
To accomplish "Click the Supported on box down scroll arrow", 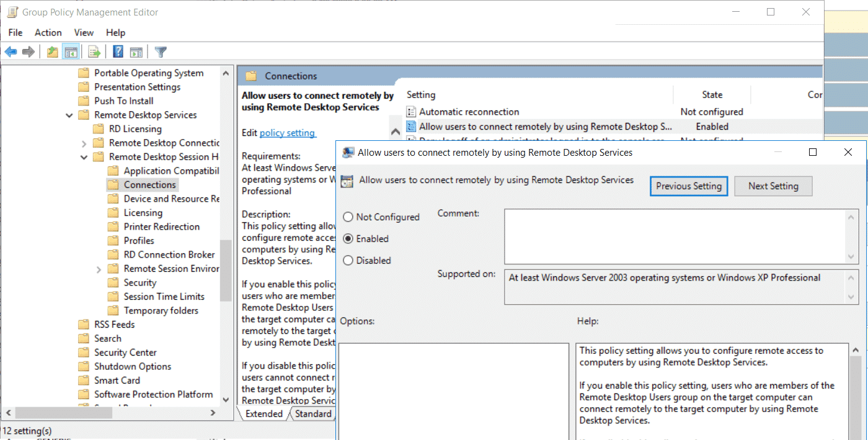I will pos(852,297).
